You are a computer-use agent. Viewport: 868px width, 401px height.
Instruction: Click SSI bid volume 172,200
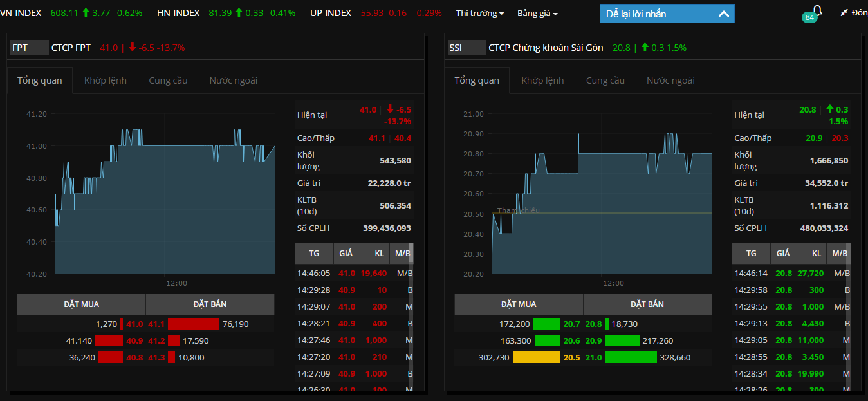point(515,324)
